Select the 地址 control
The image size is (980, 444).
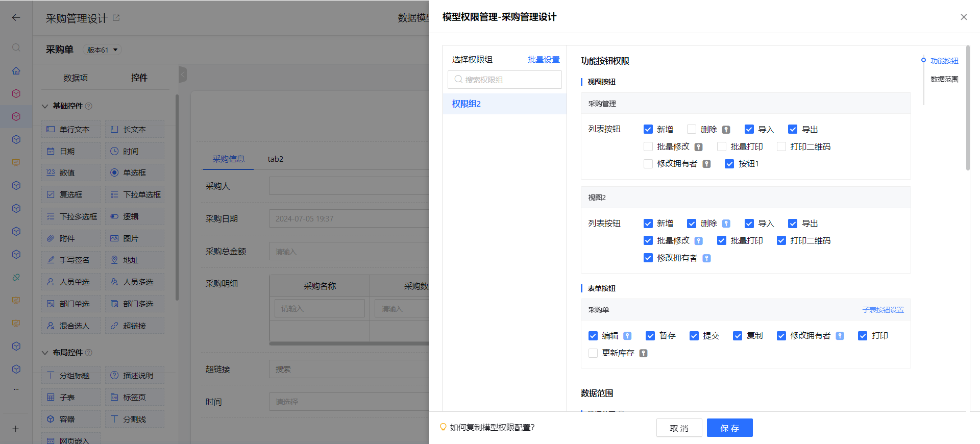pyautogui.click(x=135, y=260)
